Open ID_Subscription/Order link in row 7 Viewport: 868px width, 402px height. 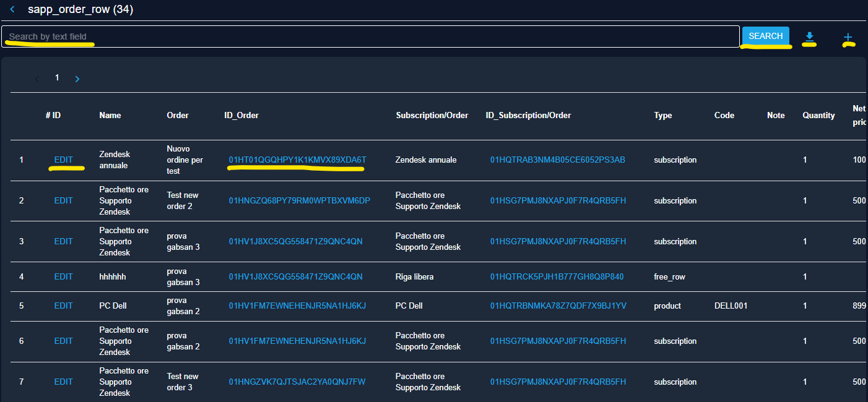[558, 382]
